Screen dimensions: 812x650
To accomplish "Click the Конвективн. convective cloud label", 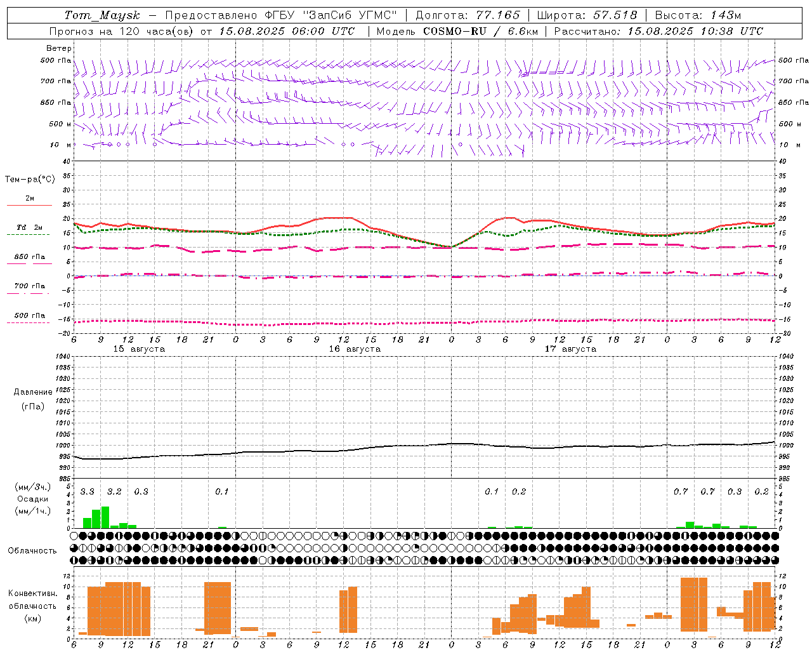I will pos(32,594).
